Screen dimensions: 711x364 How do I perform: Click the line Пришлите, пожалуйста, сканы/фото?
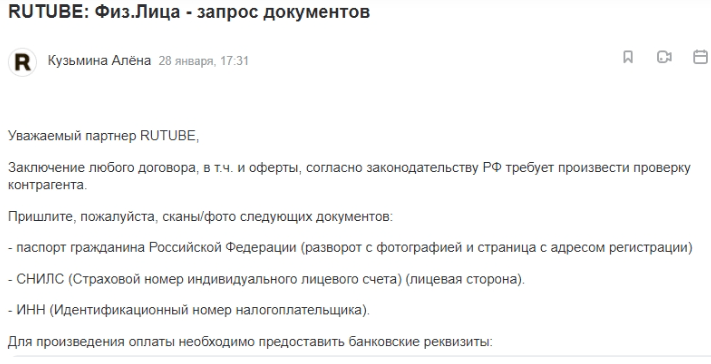200,217
